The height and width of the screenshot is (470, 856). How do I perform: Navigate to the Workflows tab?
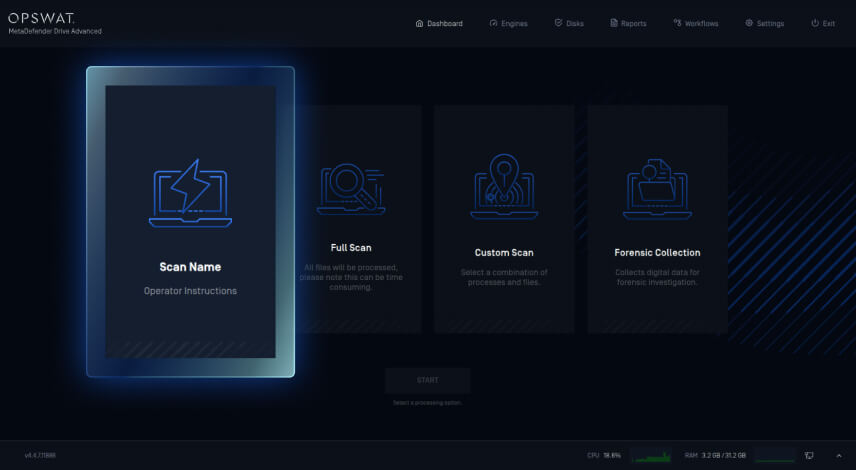tap(696, 23)
